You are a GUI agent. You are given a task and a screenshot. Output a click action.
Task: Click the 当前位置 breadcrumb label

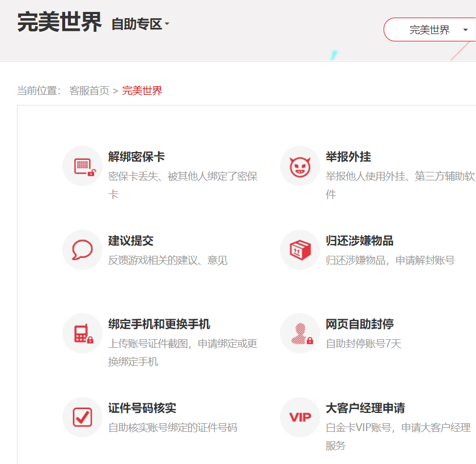tap(39, 91)
